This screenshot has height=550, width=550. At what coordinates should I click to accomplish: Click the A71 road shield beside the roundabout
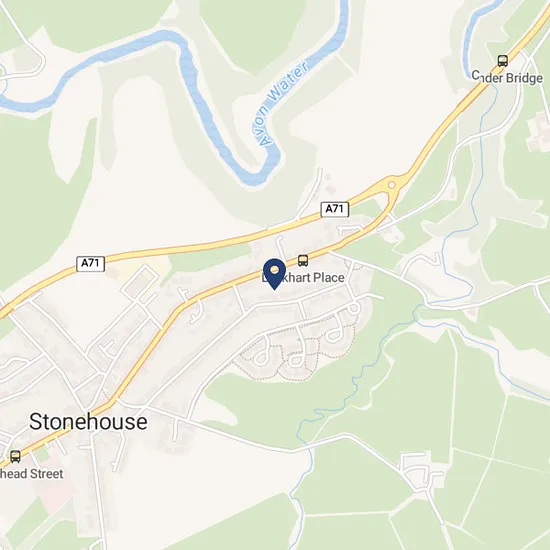pyautogui.click(x=335, y=209)
